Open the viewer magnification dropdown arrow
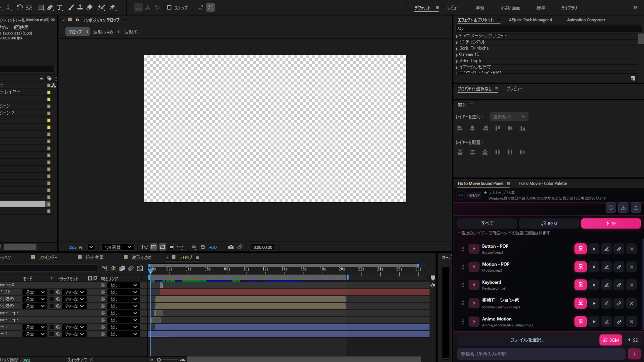 [x=91, y=247]
